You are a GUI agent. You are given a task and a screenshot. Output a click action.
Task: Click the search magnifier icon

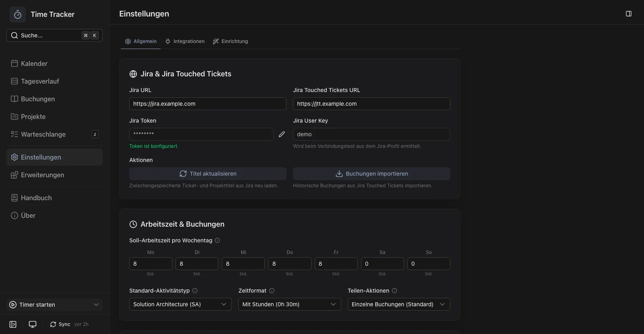pos(14,35)
